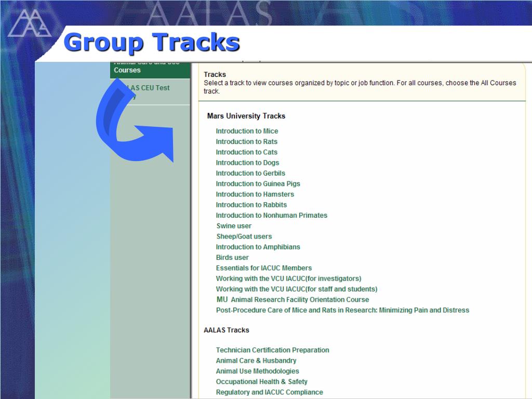532x399 pixels.
Task: Select the Swine user track
Action: [234, 225]
